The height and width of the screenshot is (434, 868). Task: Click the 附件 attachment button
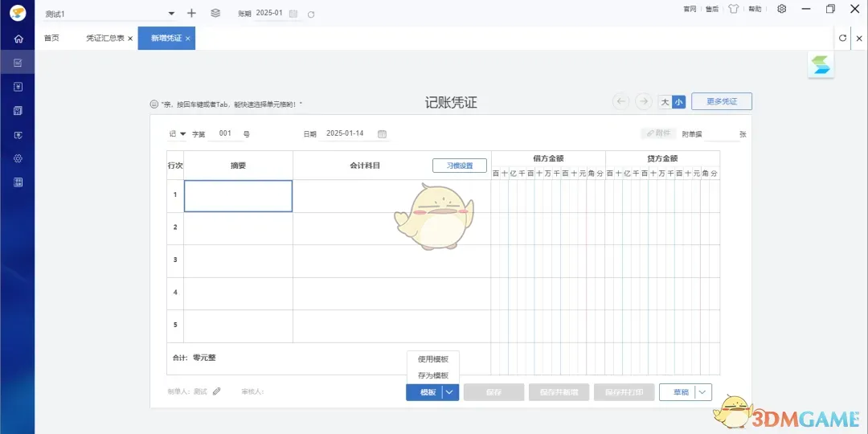[x=658, y=133]
